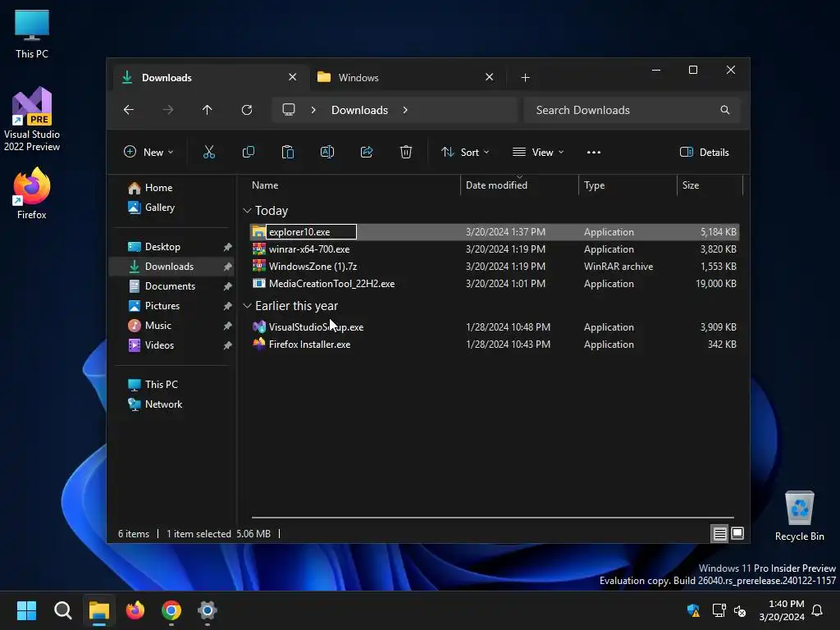Image resolution: width=840 pixels, height=630 pixels.
Task: Close the Downloads tab
Action: 293,77
